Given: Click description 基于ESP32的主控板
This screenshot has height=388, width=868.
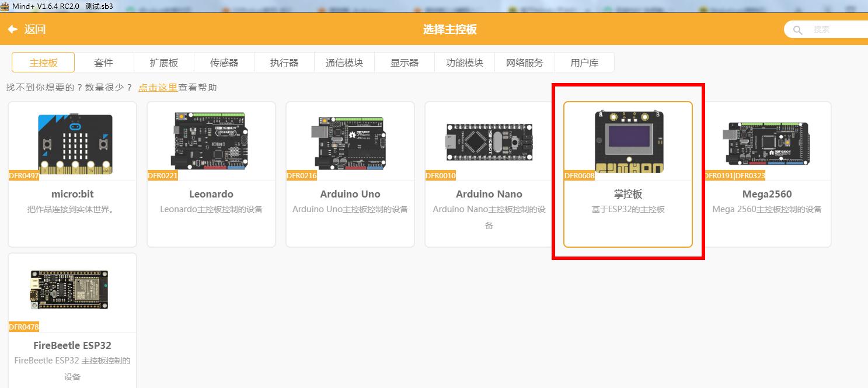Looking at the screenshot, I should [x=628, y=209].
